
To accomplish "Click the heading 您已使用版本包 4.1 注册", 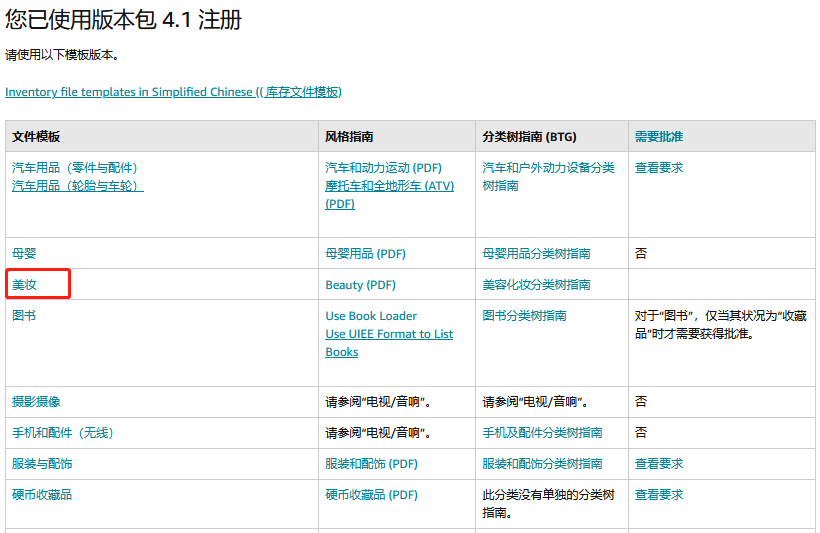I will coord(123,20).
